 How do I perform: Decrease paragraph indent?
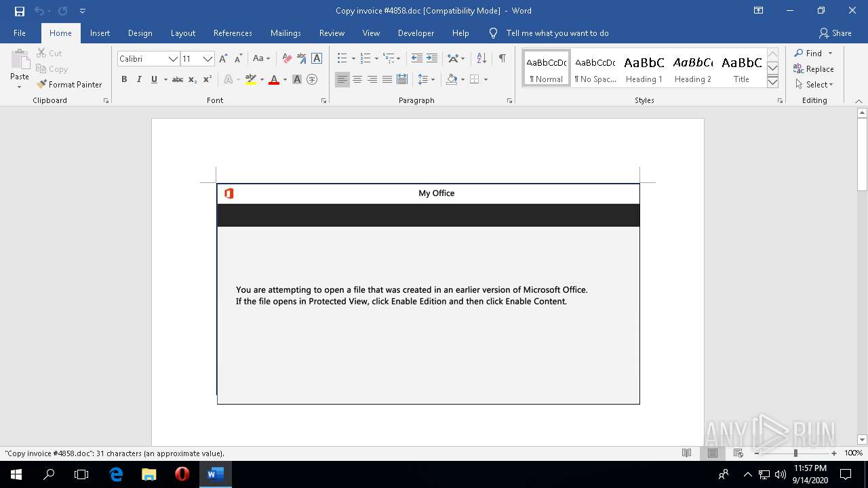[x=417, y=59]
